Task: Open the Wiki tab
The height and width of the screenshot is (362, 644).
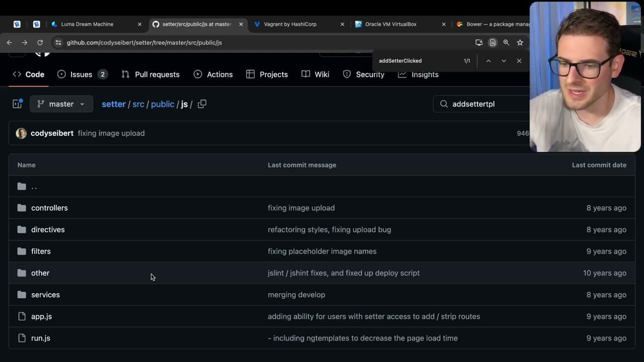Action: coord(315,74)
